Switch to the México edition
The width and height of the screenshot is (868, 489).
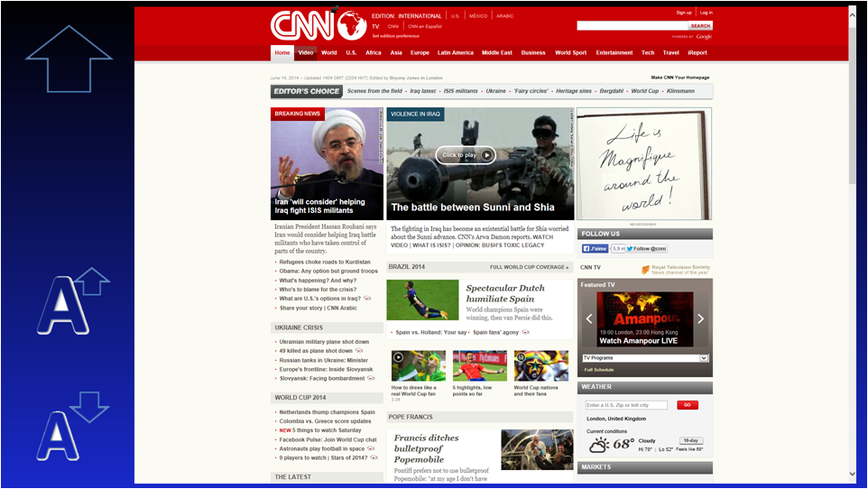478,16
